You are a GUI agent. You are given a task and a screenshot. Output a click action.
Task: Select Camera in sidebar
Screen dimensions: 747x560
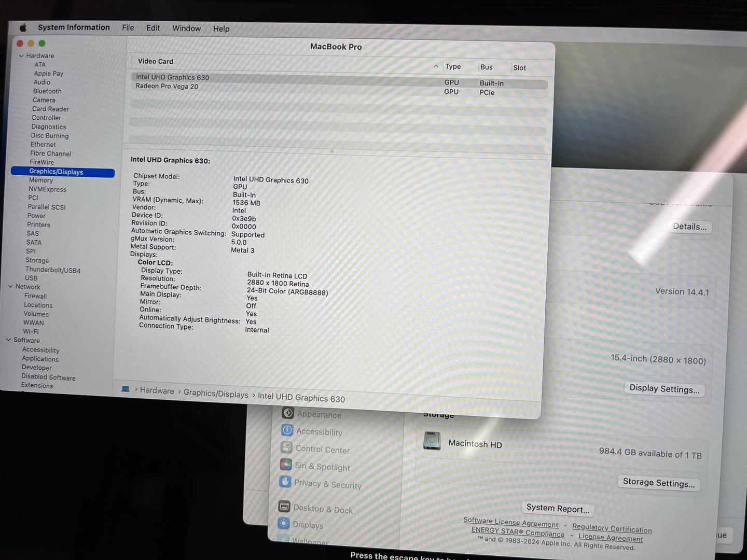coord(44,100)
